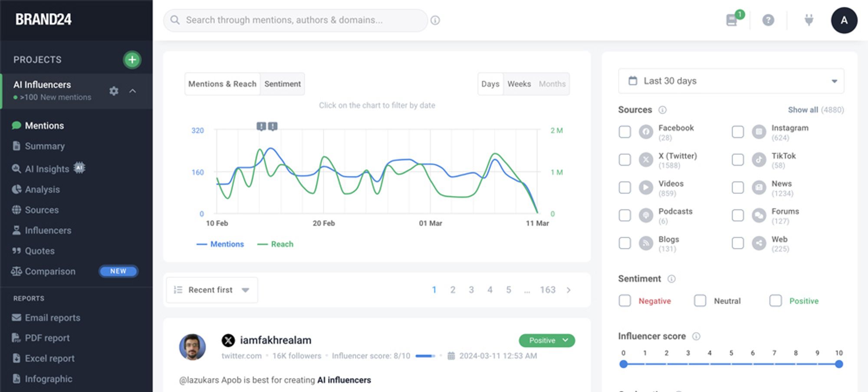The image size is (868, 392).
Task: Switch to the Sentiment chart tab
Action: click(x=283, y=84)
